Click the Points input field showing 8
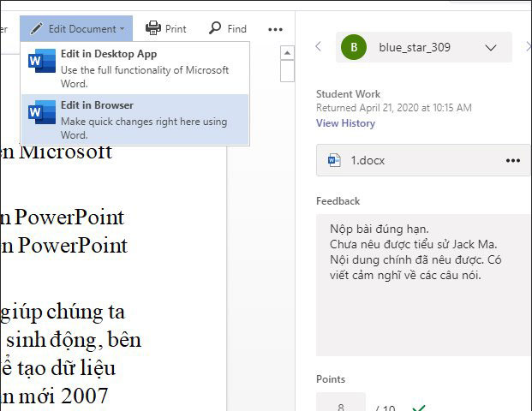532x411 pixels. point(341,403)
